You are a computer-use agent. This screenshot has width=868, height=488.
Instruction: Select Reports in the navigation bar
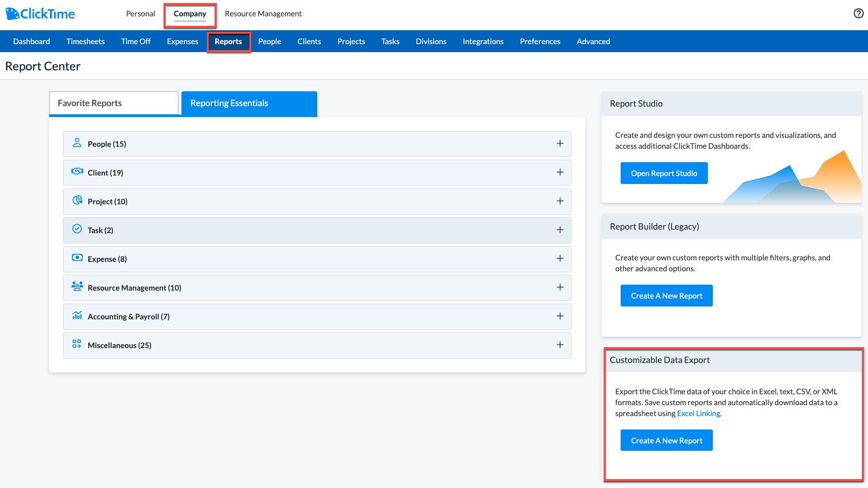[x=229, y=42]
